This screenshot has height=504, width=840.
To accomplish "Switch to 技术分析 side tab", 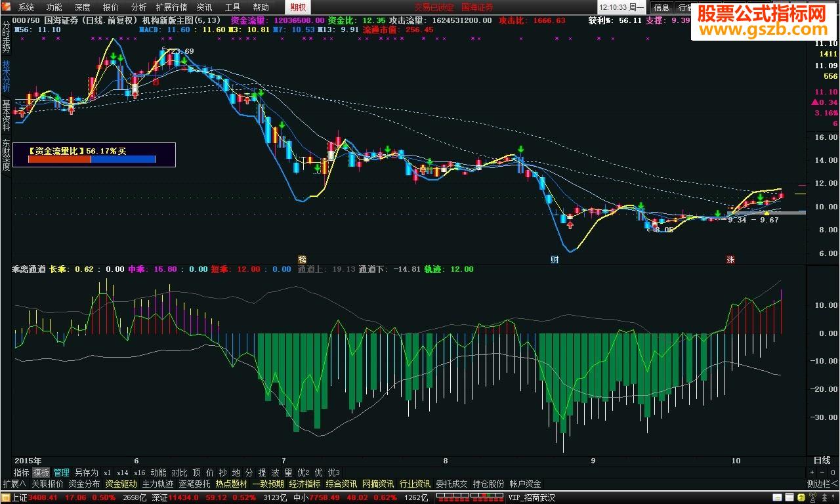I will tap(6, 77).
